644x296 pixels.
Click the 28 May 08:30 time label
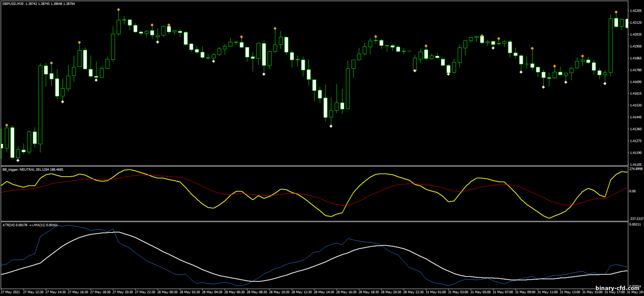[x=257, y=292]
